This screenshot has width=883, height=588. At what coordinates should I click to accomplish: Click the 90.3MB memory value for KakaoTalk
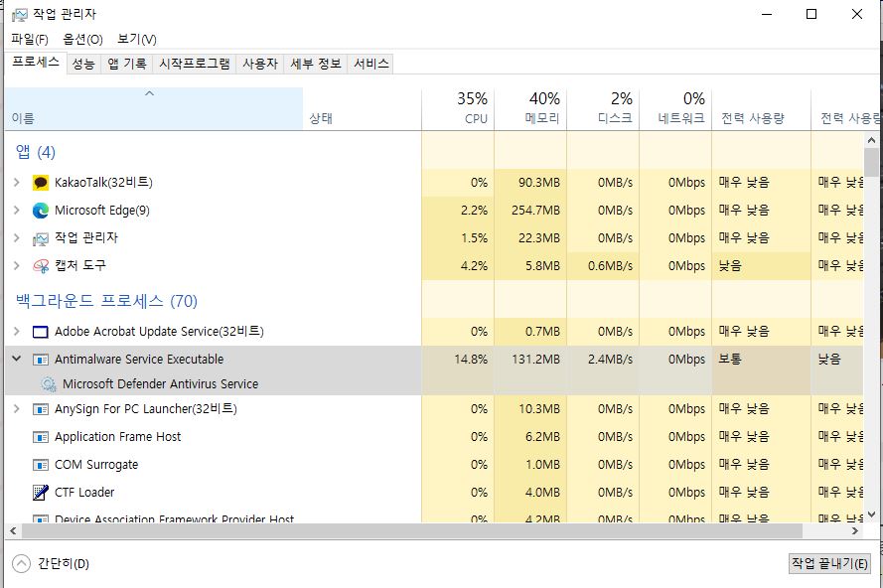click(x=539, y=182)
